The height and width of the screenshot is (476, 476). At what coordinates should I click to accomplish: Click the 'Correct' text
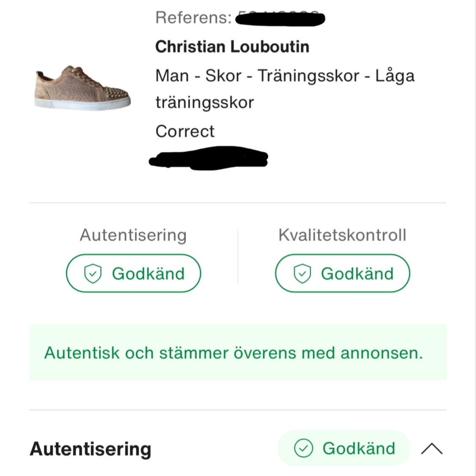point(185,131)
